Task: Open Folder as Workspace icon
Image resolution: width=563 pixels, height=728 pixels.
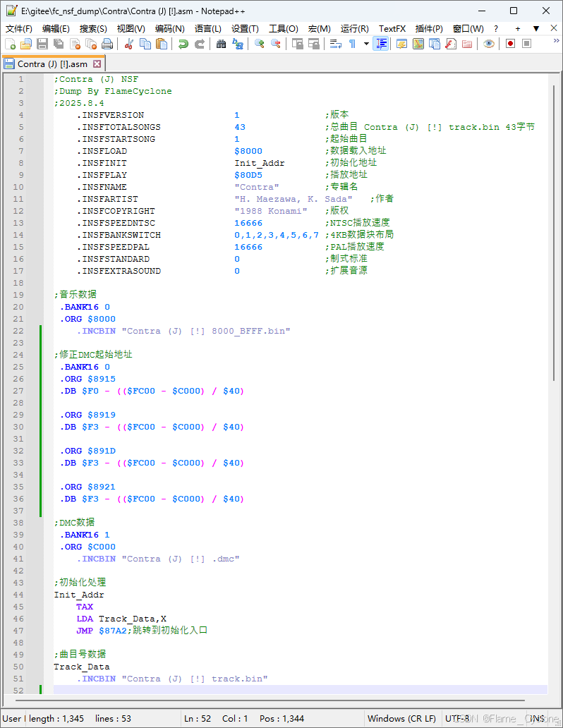Action: point(467,44)
